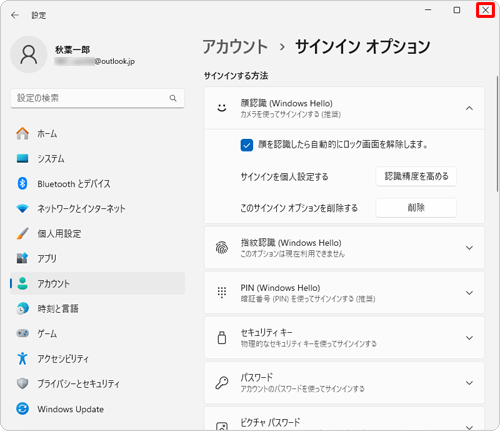Click the システム monitor icon

pyautogui.click(x=22, y=158)
